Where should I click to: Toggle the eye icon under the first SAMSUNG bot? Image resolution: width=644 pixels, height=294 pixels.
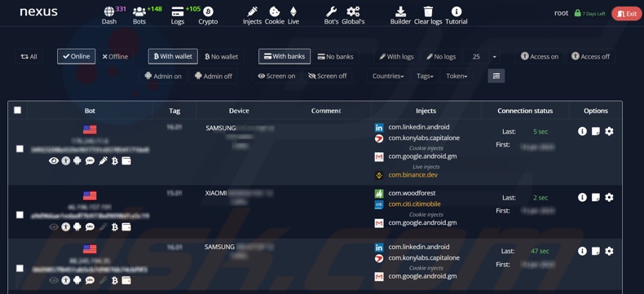click(x=54, y=161)
